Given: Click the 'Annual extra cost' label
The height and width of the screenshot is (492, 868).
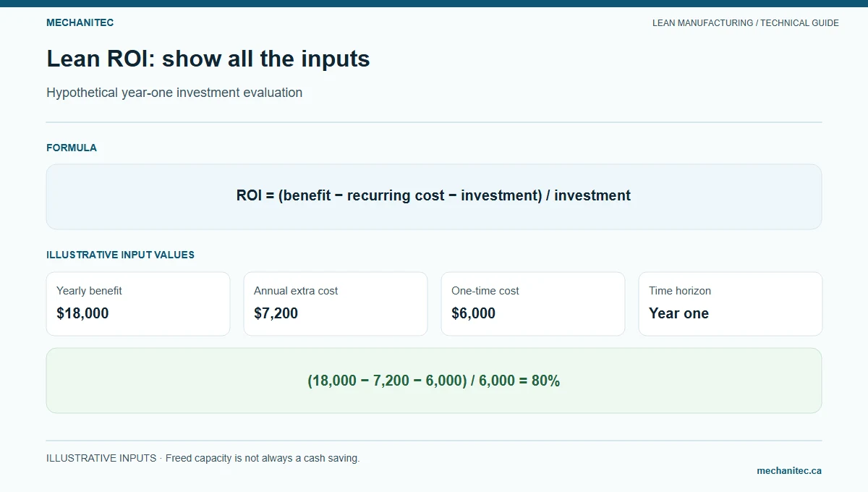Looking at the screenshot, I should point(296,291).
